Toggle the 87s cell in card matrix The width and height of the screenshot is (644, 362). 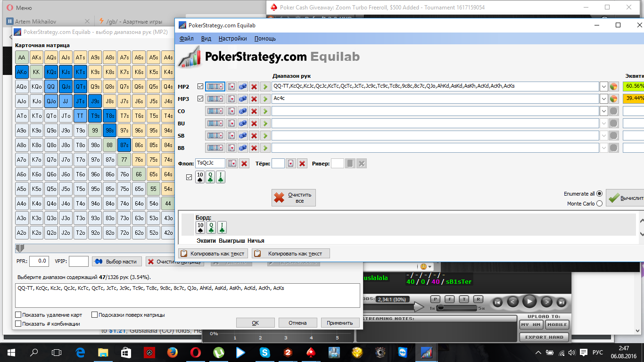(124, 145)
